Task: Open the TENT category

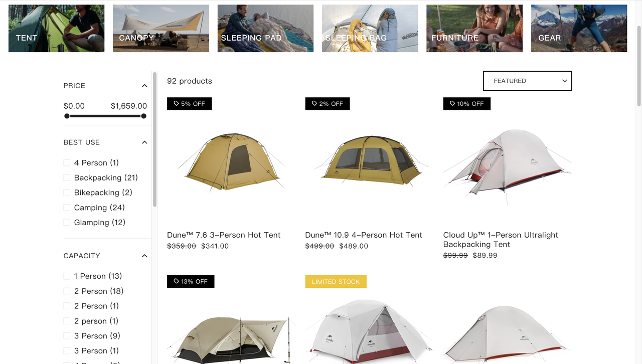Action: 56,28
